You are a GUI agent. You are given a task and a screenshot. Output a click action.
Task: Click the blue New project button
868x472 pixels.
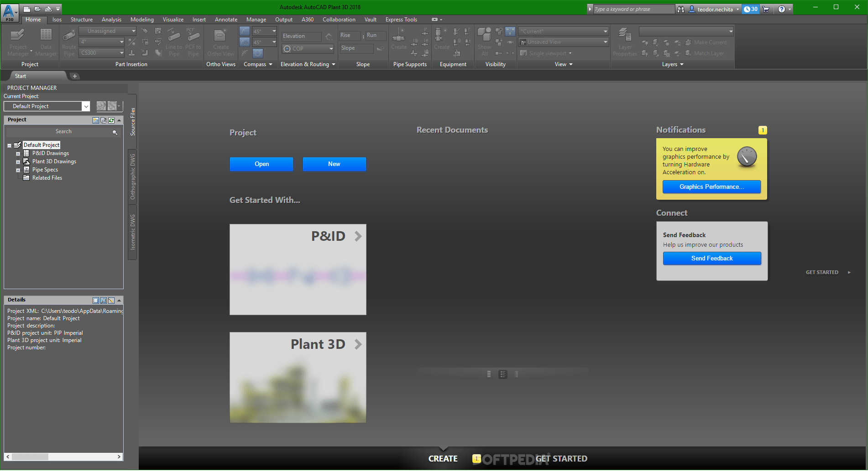click(x=334, y=164)
